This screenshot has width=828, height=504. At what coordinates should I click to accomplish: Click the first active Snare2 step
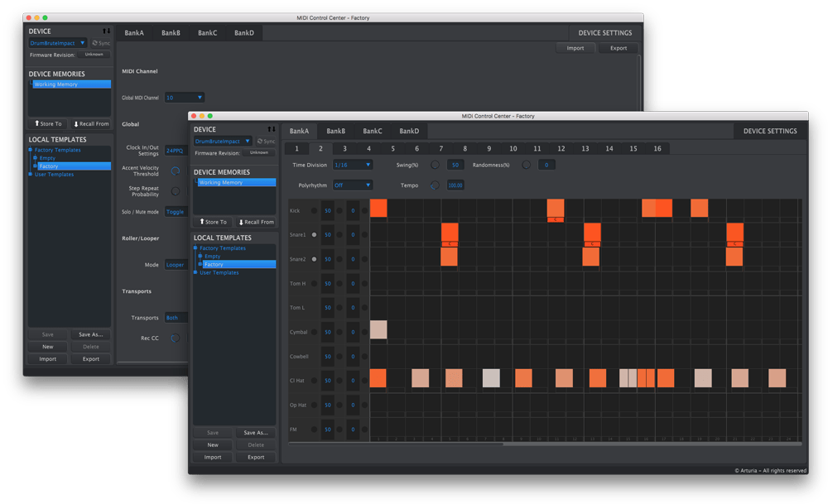[x=449, y=257]
